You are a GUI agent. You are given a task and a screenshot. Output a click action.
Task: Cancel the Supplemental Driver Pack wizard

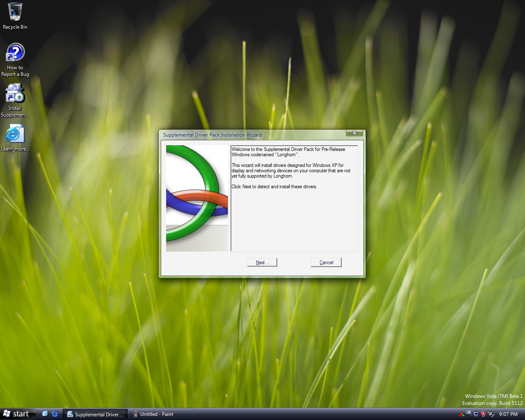pyautogui.click(x=326, y=262)
